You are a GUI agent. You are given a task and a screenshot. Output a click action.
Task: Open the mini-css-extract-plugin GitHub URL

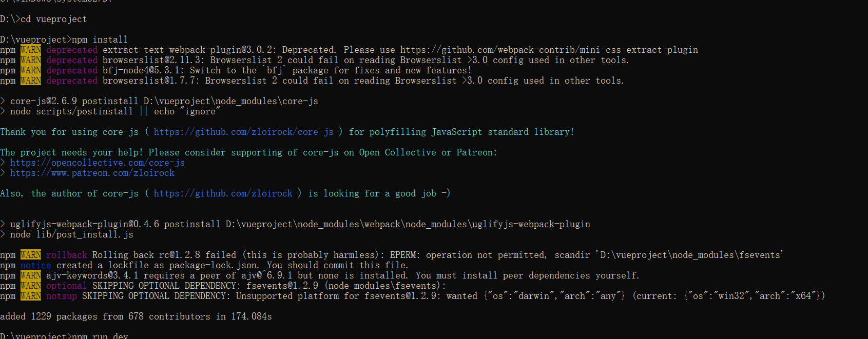(549, 50)
